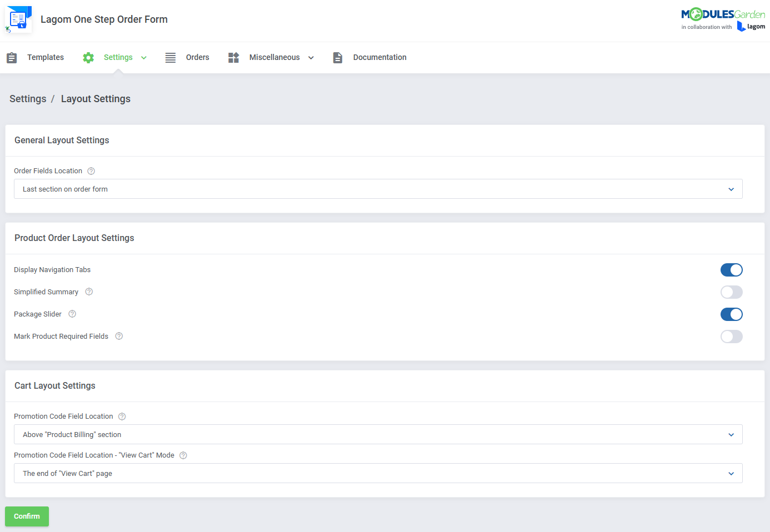Click the Lagom One Step Order Form logo
The image size is (770, 532).
point(18,18)
